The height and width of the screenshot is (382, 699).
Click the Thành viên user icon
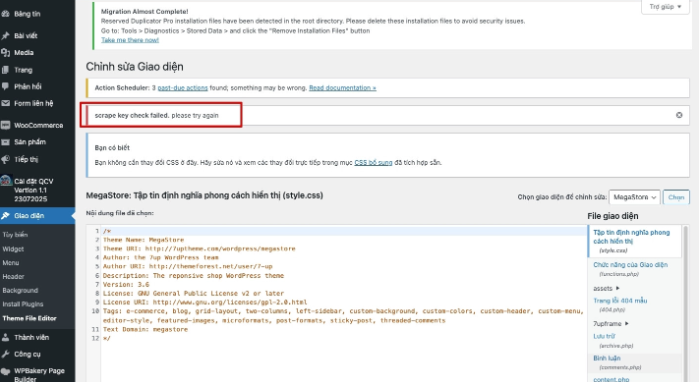pyautogui.click(x=5, y=337)
